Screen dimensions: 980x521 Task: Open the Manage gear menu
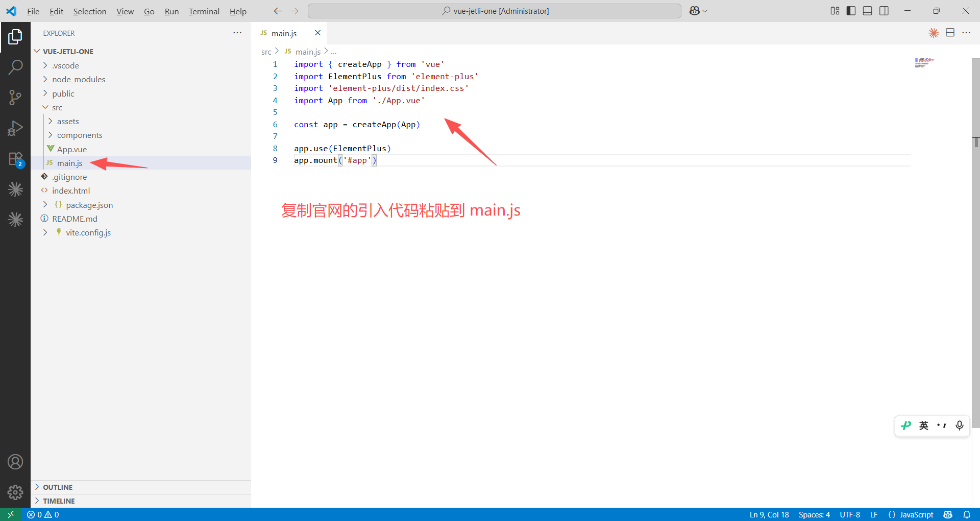point(15,492)
